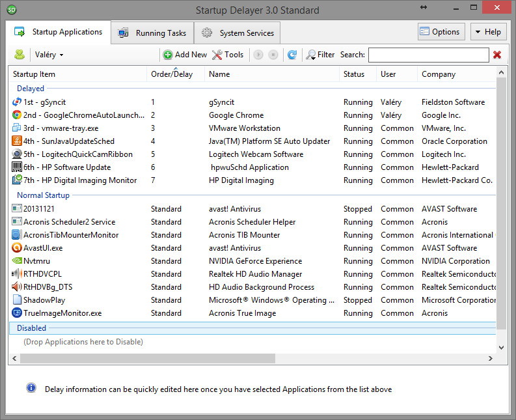Sort by the Order/Delay column header

tap(176, 74)
